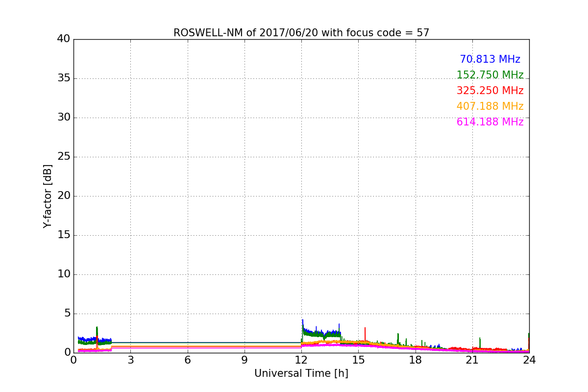Click the x-axis tick label 21
The height and width of the screenshot is (392, 588).
[x=472, y=360]
